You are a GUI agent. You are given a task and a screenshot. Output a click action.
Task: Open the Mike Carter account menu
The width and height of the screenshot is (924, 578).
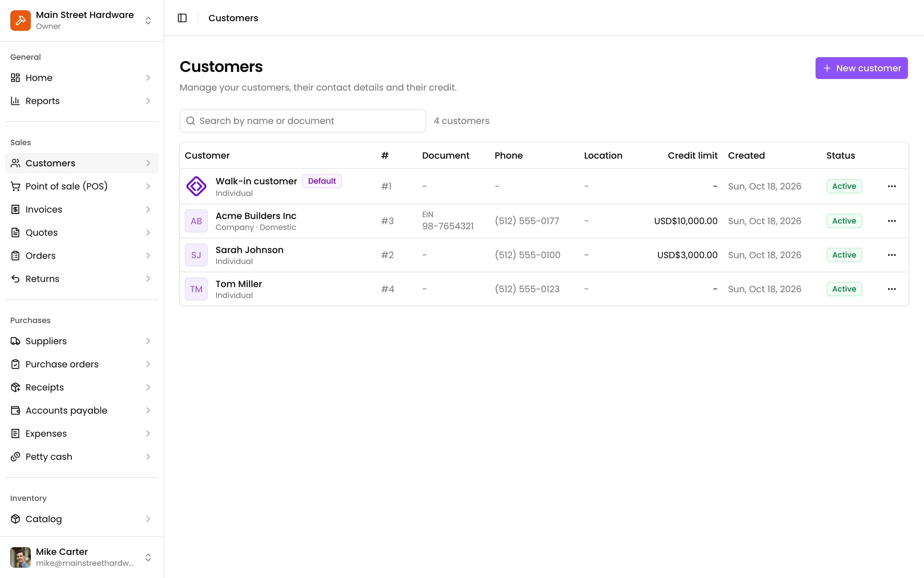point(82,557)
